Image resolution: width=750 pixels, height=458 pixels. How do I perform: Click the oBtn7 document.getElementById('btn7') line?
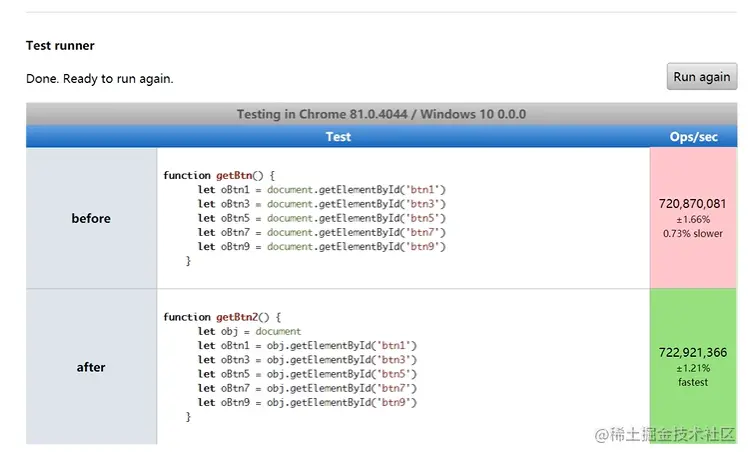(x=321, y=232)
